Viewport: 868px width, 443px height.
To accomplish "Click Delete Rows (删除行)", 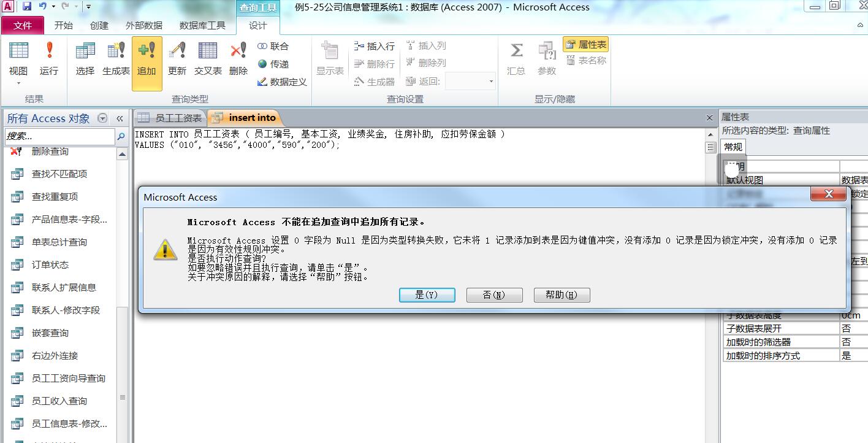I will pos(375,63).
